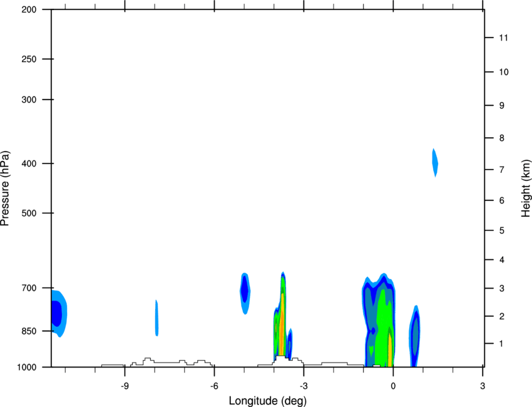This screenshot has width=532, height=407.
Task: Click the -9 longitude tick label
Action: [125, 386]
